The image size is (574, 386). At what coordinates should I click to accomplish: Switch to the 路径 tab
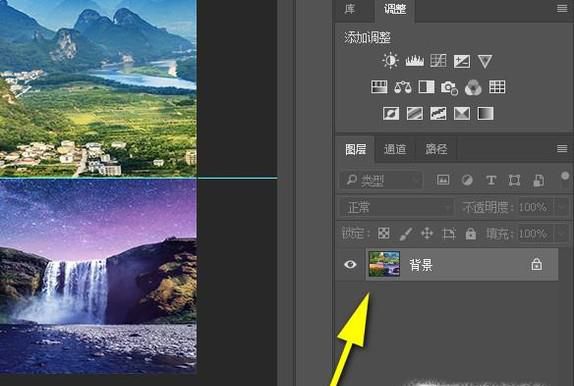click(x=436, y=149)
